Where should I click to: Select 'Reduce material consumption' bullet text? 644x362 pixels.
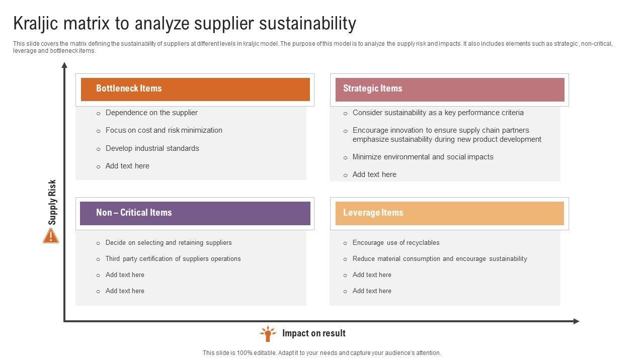[440, 259]
